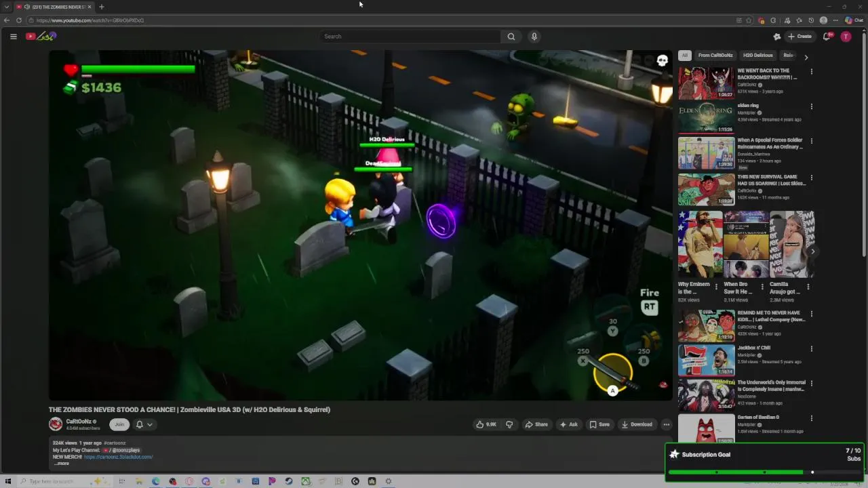Open the browser favorites icon
The height and width of the screenshot is (488, 868).
click(x=799, y=20)
